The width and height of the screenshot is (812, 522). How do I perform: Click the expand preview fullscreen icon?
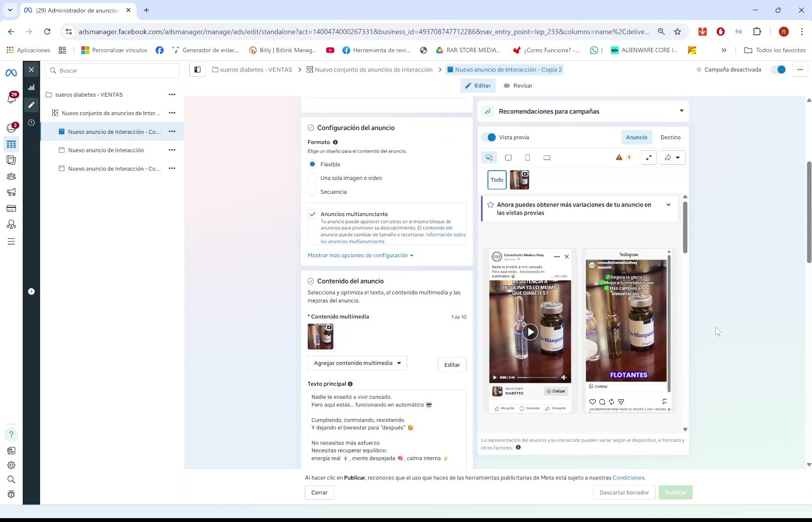tap(648, 158)
